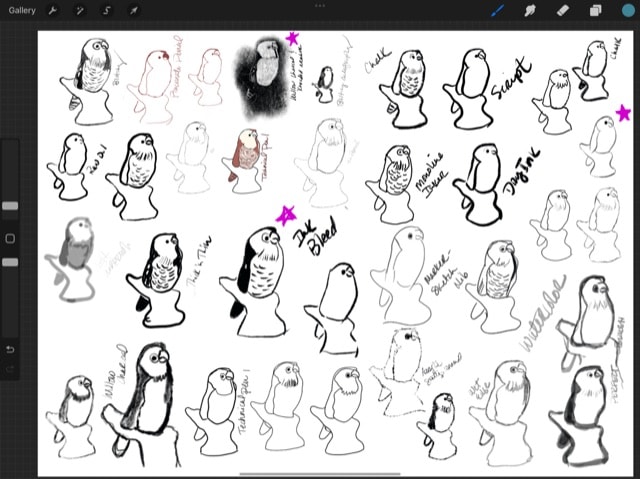Tap the three-dot multitasking indicator at top
Image resolution: width=640 pixels, height=479 pixels.
click(320, 6)
